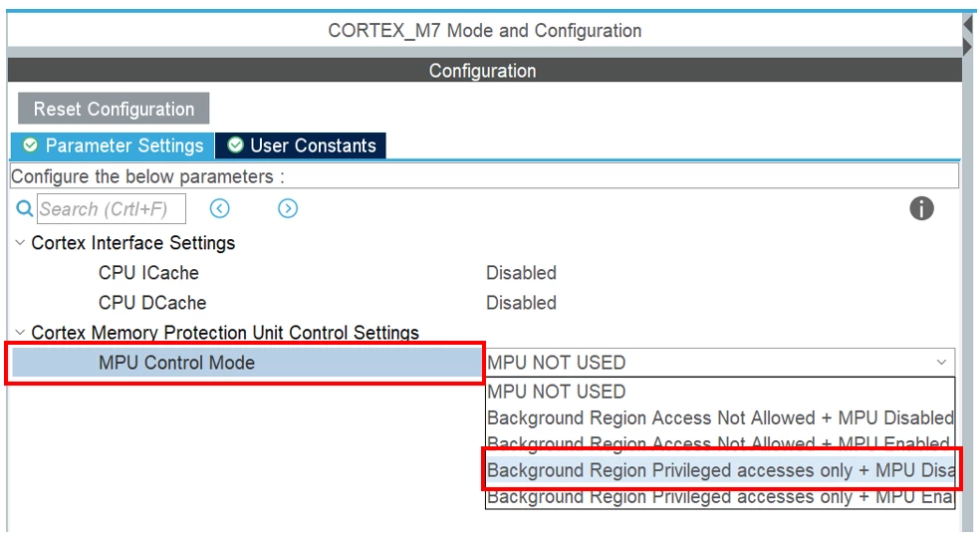The image size is (980, 538).
Task: Go to next search result arrow
Action: 288,208
